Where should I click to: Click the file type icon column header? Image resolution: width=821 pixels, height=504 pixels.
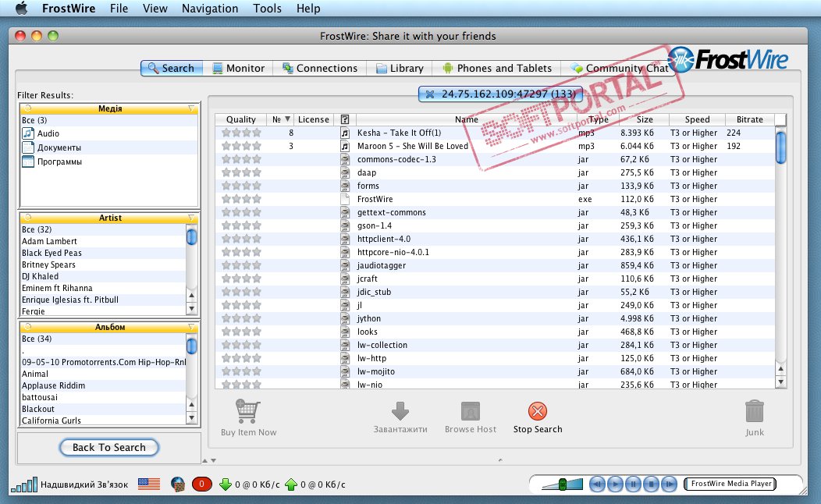tap(344, 119)
